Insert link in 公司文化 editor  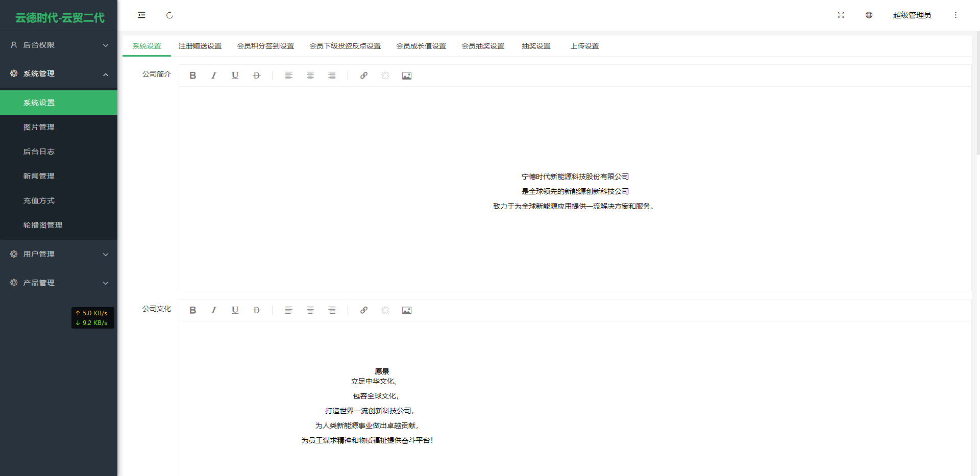coord(364,310)
